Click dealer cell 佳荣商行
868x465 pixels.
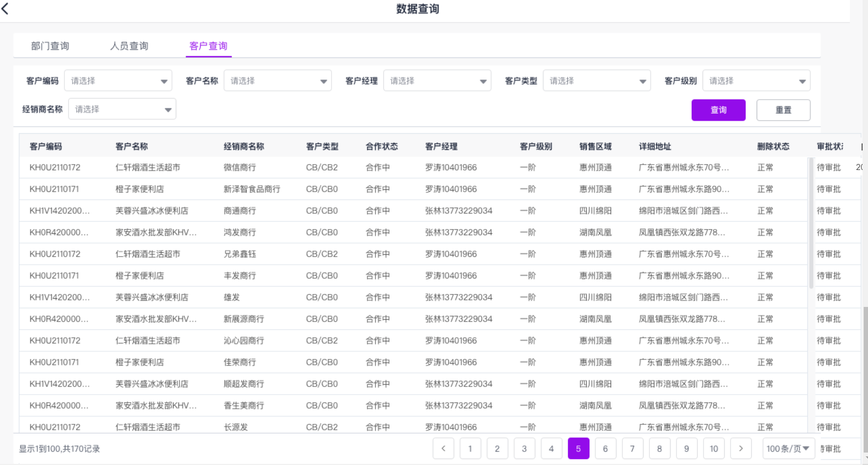tap(240, 362)
